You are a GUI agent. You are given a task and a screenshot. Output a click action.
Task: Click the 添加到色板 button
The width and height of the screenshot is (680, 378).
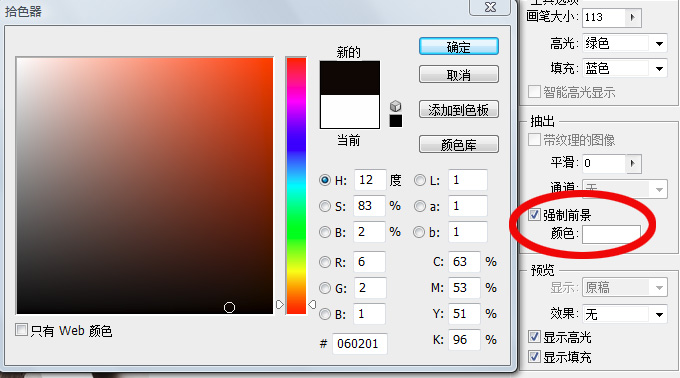(459, 110)
